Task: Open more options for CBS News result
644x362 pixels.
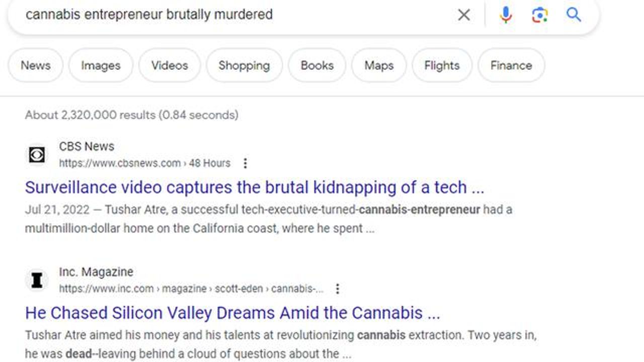Action: (x=245, y=163)
